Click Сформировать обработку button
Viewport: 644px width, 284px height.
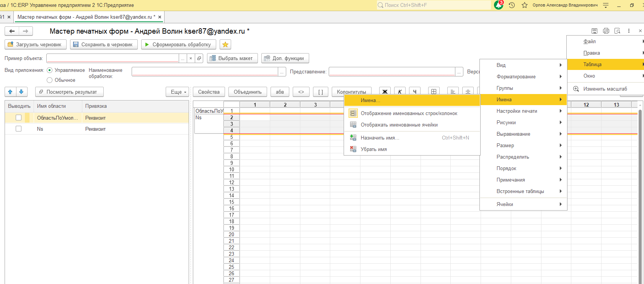179,44
